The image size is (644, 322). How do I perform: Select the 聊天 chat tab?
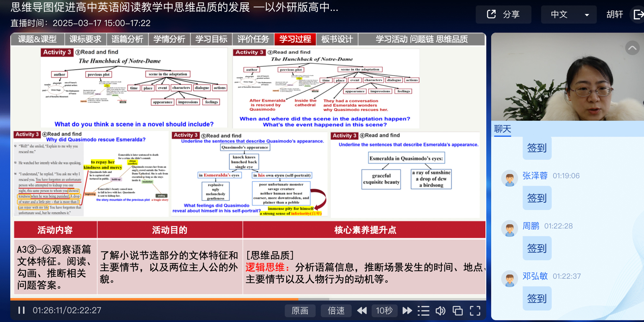pos(502,129)
